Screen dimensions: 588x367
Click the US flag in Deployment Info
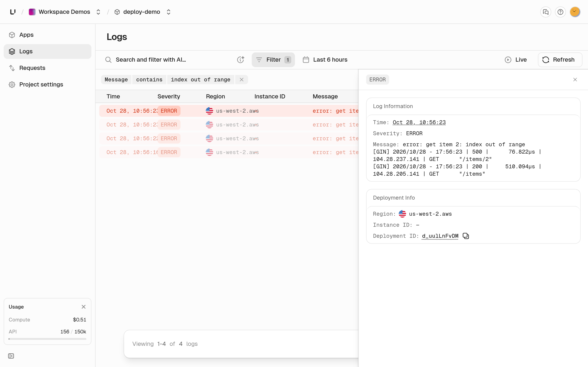[402, 214]
